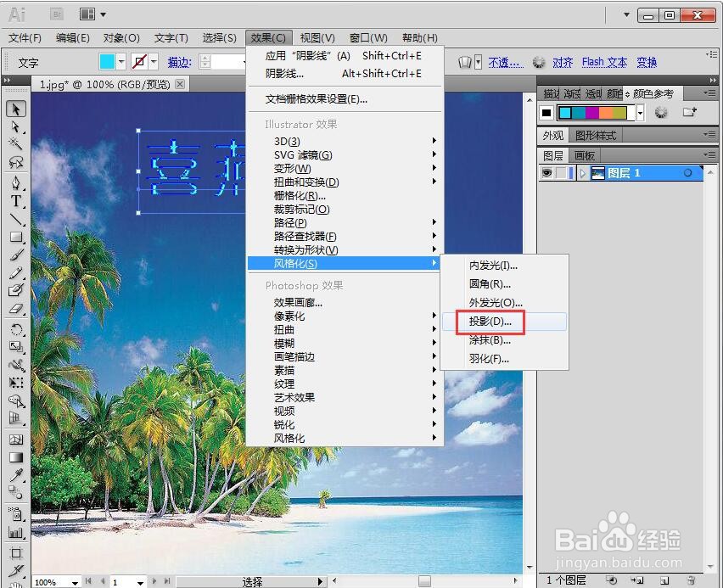Select the Hand tool
The image size is (723, 588).
(15, 584)
